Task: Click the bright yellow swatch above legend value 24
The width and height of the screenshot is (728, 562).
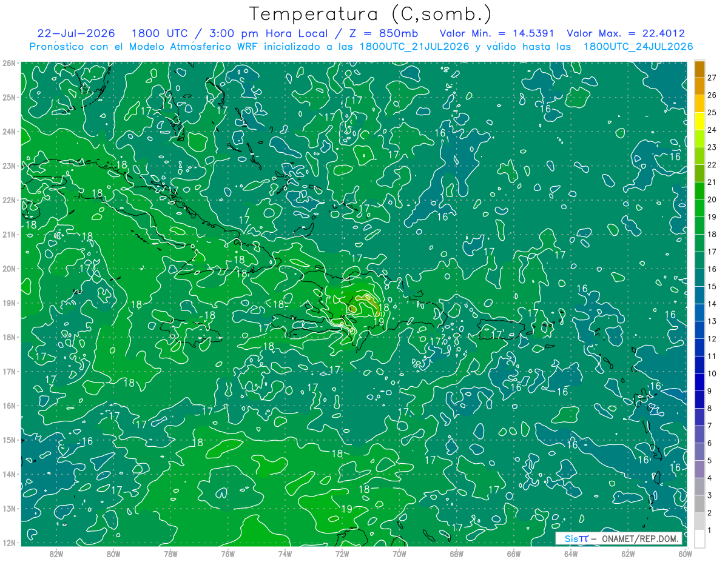Action: pyautogui.click(x=699, y=121)
